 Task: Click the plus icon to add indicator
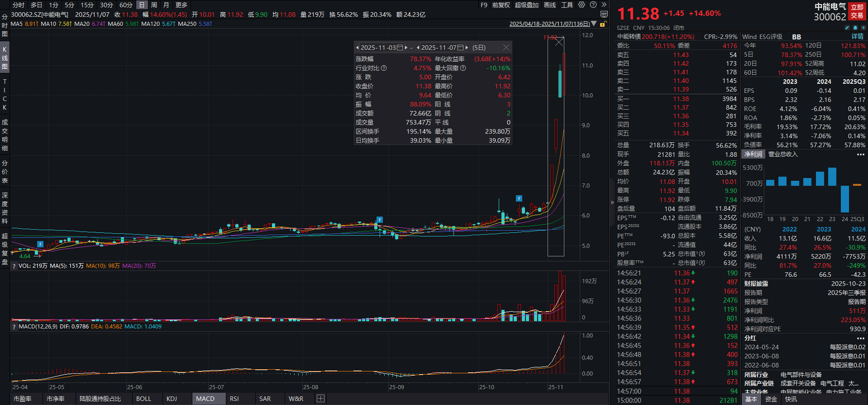(x=320, y=399)
